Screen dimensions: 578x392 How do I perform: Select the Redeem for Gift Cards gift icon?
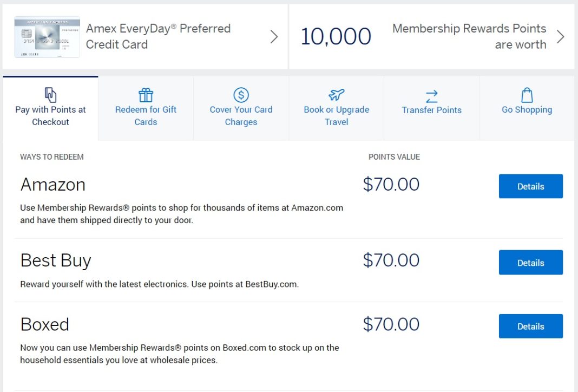coord(145,95)
